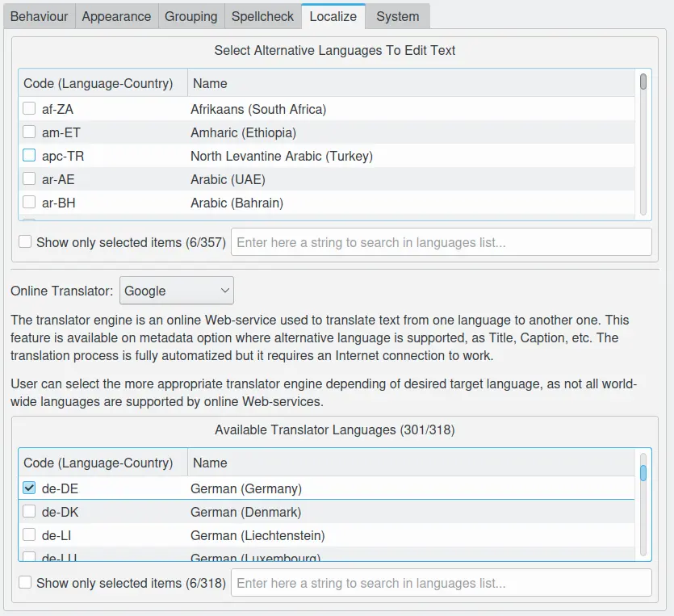Tick the am-ET Amharic checkbox

(x=29, y=132)
